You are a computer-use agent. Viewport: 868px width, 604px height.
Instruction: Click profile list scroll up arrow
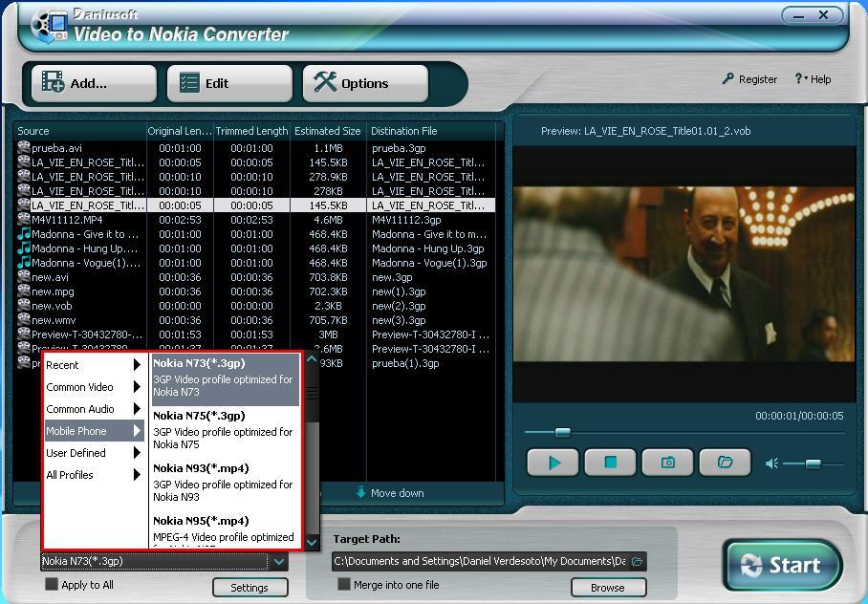tap(312, 360)
